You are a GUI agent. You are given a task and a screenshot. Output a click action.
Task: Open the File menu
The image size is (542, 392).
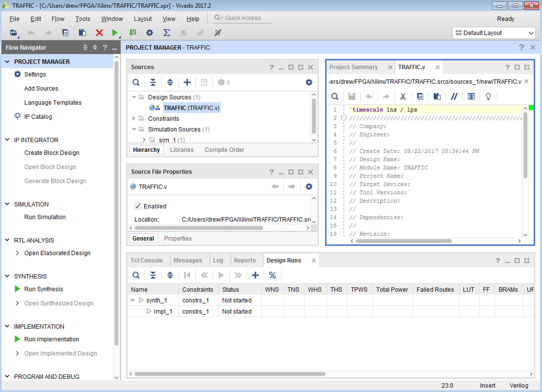point(14,19)
